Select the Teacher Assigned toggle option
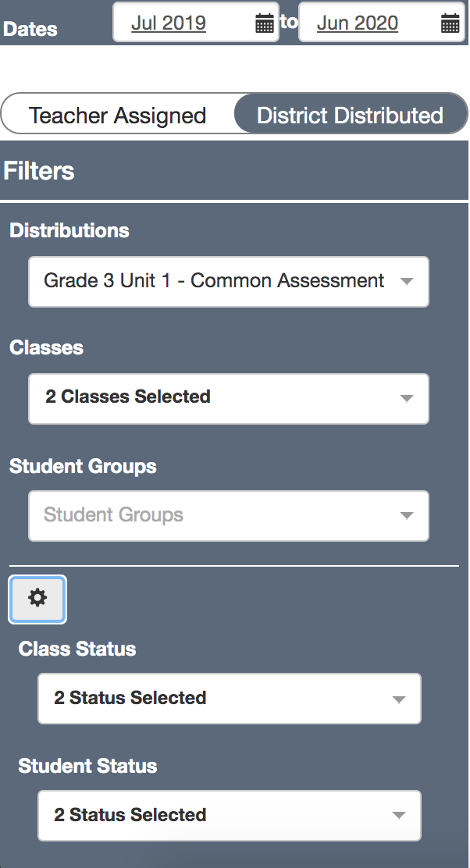470x868 pixels. [117, 116]
